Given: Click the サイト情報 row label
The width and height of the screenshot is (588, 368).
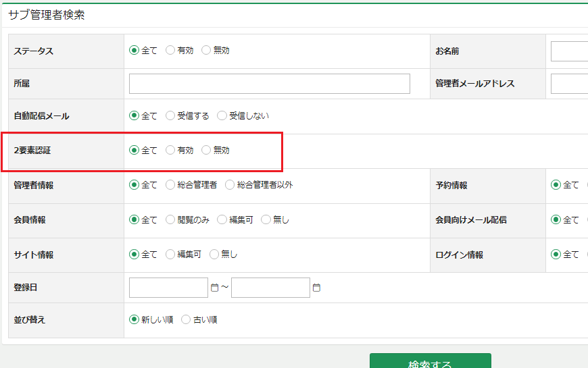Looking at the screenshot, I should [33, 255].
